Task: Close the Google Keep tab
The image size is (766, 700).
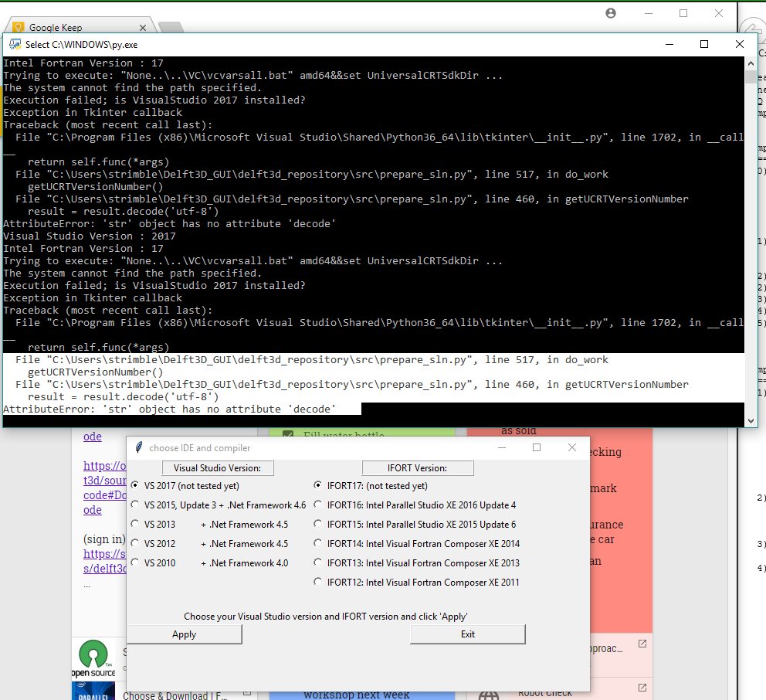Action: pos(143,28)
